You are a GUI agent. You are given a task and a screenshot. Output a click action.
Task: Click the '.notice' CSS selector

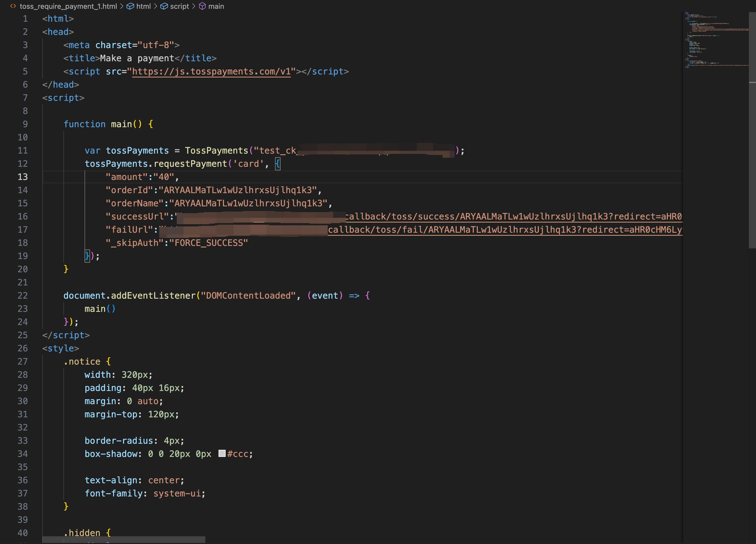(x=82, y=362)
